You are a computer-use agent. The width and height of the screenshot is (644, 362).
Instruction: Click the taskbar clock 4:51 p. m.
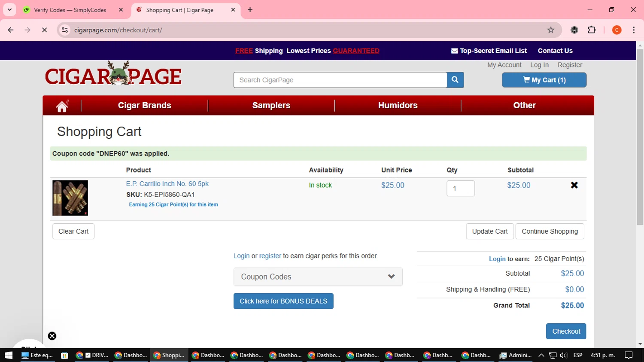[x=603, y=355]
